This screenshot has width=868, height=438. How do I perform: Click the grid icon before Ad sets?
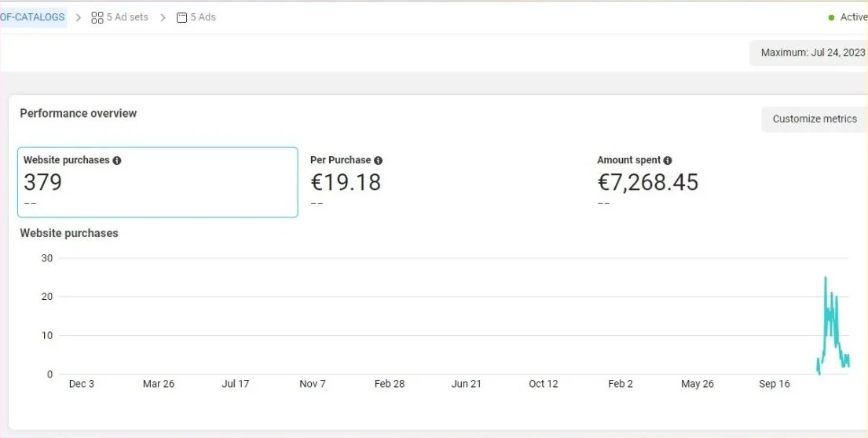click(x=97, y=17)
